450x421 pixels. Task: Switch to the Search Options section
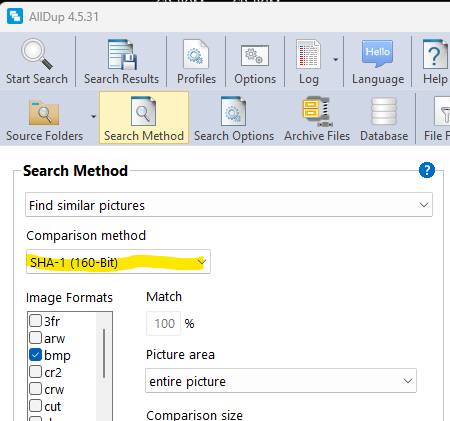pos(234,119)
